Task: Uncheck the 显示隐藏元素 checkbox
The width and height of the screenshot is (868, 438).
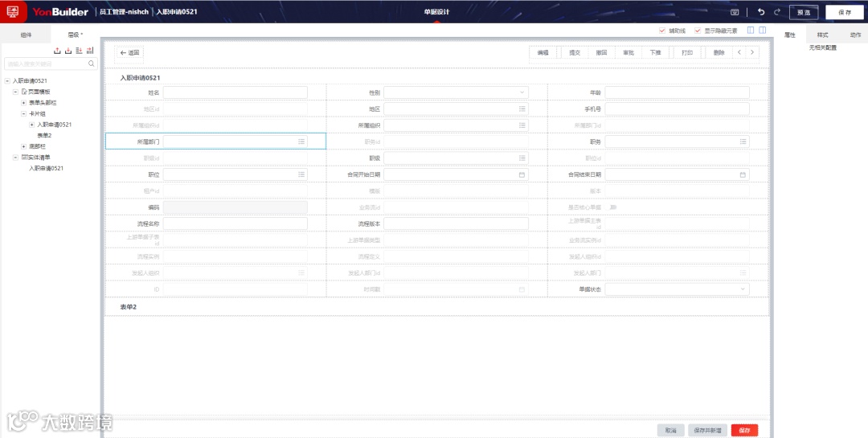Action: [x=698, y=31]
